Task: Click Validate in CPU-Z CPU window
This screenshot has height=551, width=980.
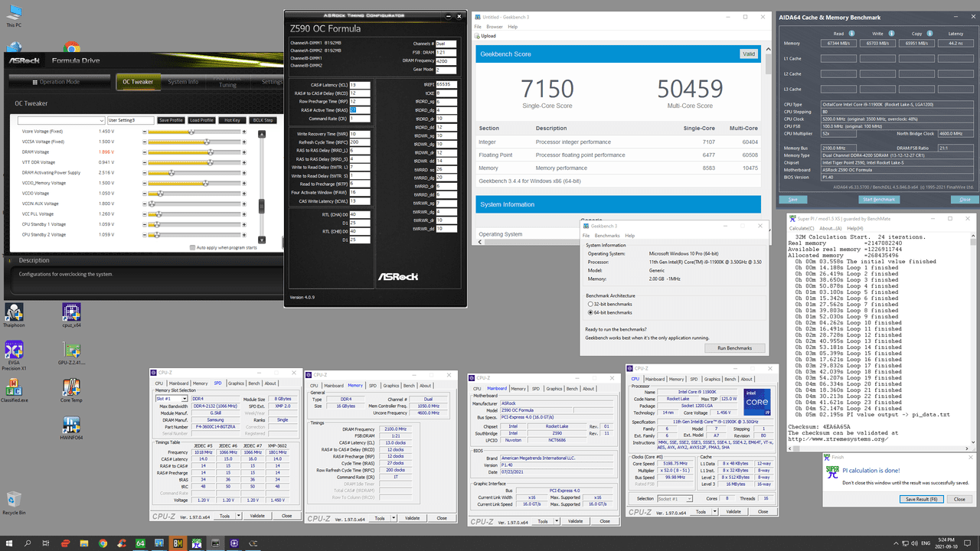Action: [x=733, y=510]
